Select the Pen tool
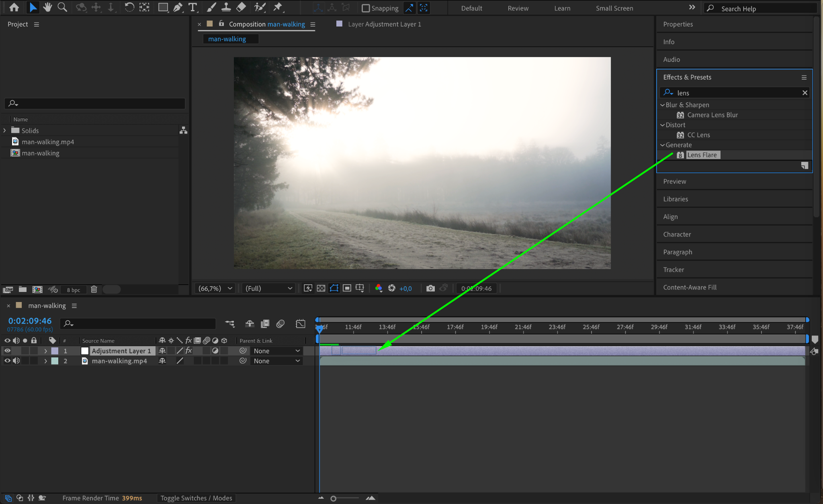The height and width of the screenshot is (504, 823). coord(178,7)
